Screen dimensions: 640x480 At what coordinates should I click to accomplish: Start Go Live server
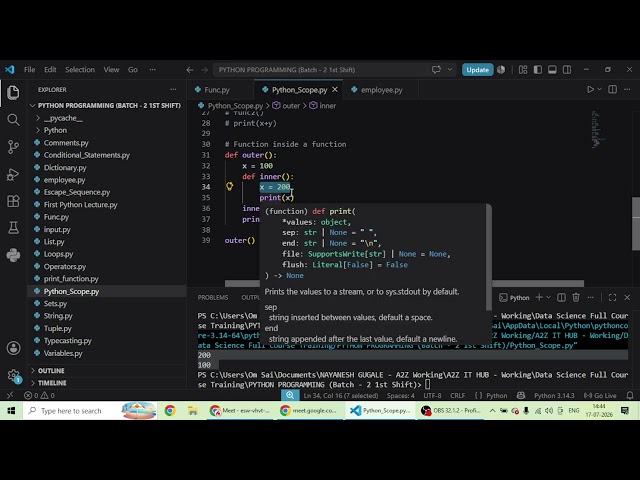[600, 396]
